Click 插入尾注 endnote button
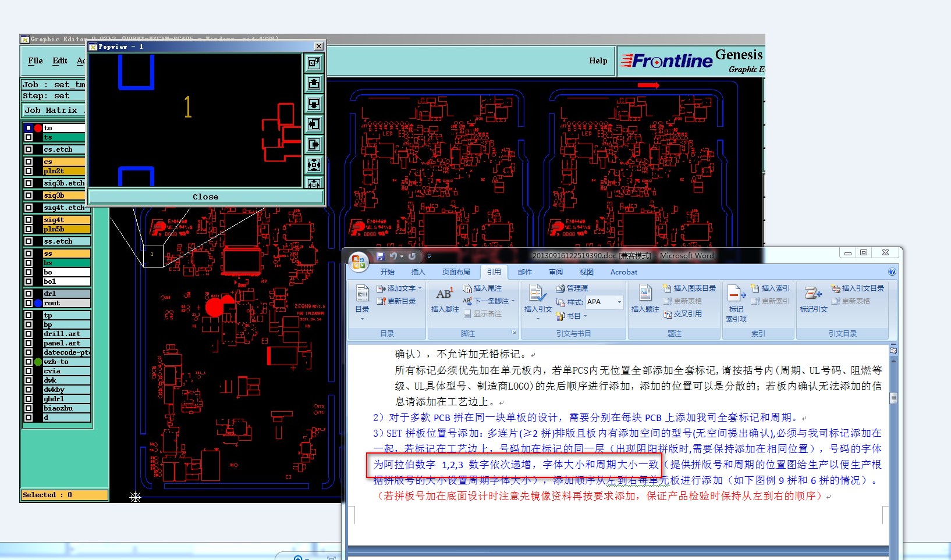 pos(482,288)
